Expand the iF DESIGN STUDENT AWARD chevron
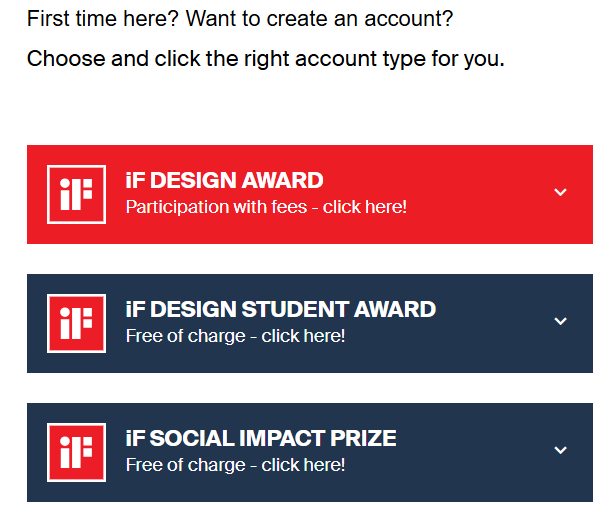 pos(560,321)
